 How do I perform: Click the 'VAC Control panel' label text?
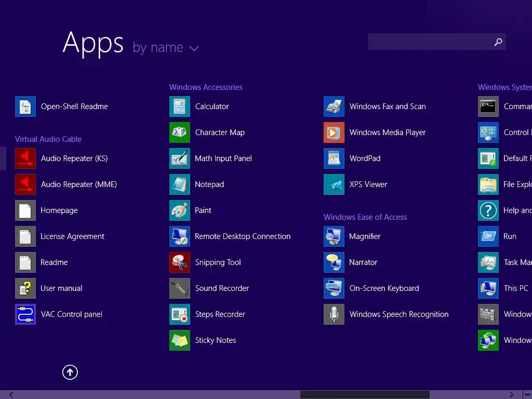tap(72, 314)
